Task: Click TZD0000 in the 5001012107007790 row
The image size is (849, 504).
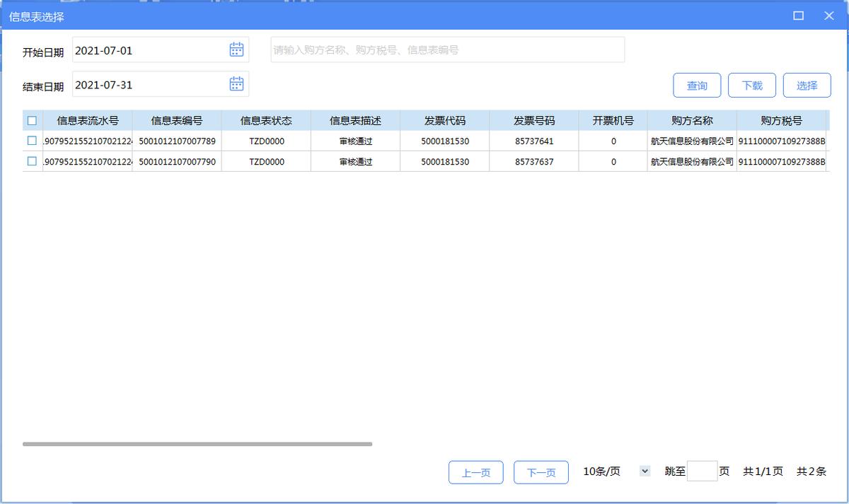Action: [266, 161]
